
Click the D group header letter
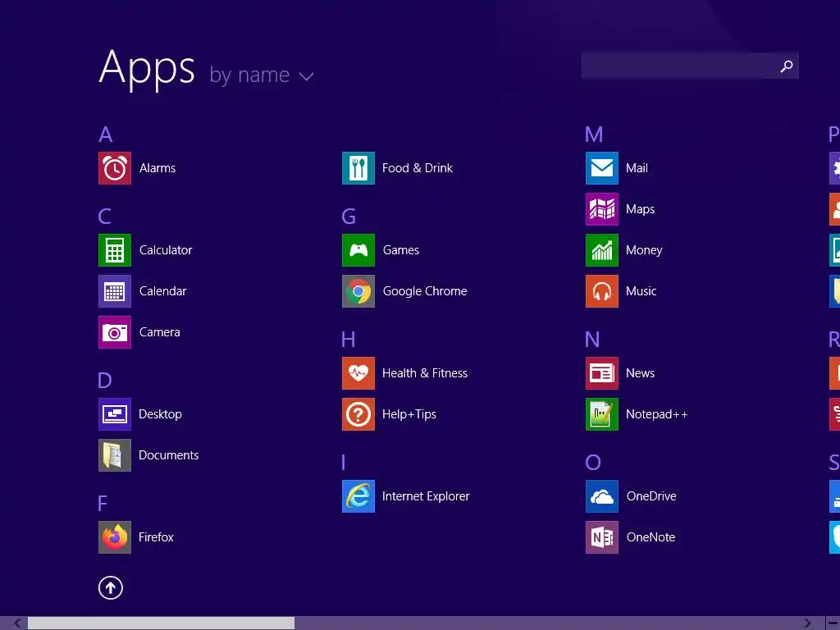coord(105,381)
